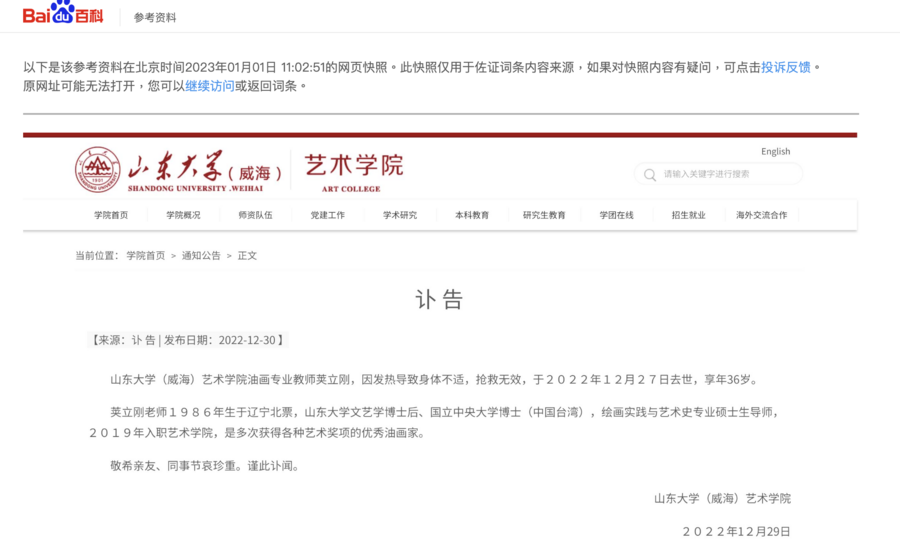Switch site language via English link
The height and width of the screenshot is (550, 900).
click(775, 152)
